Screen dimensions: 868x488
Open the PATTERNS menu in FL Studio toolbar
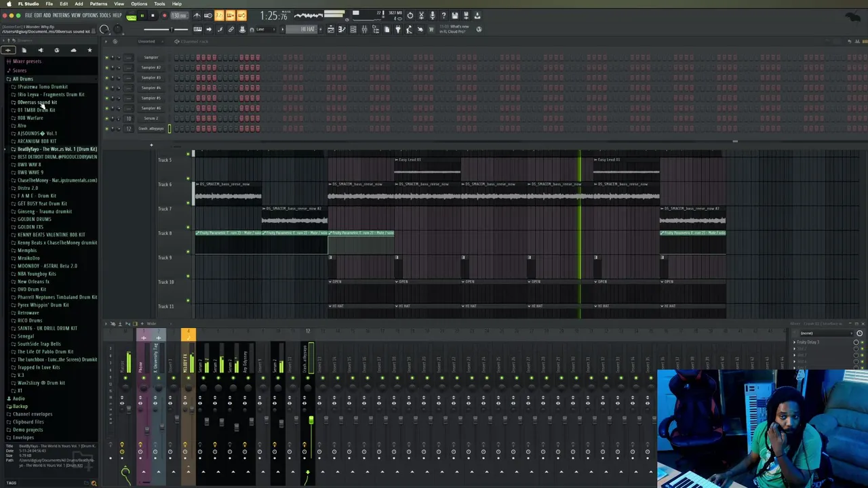click(x=61, y=16)
